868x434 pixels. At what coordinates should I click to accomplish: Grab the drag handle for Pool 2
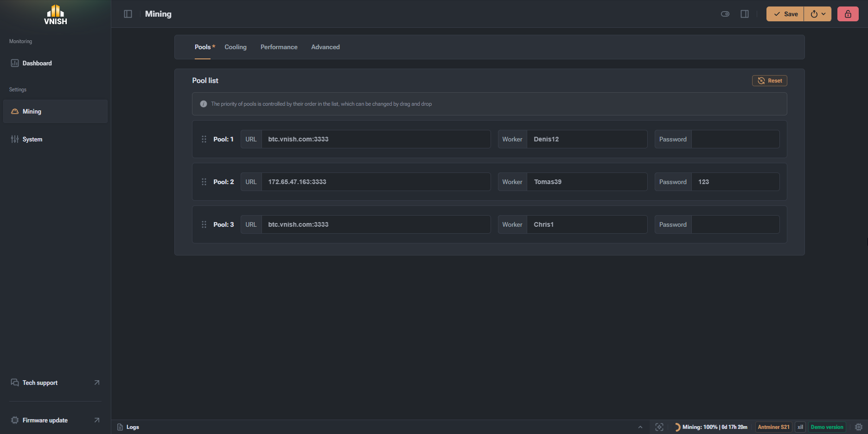coord(204,182)
